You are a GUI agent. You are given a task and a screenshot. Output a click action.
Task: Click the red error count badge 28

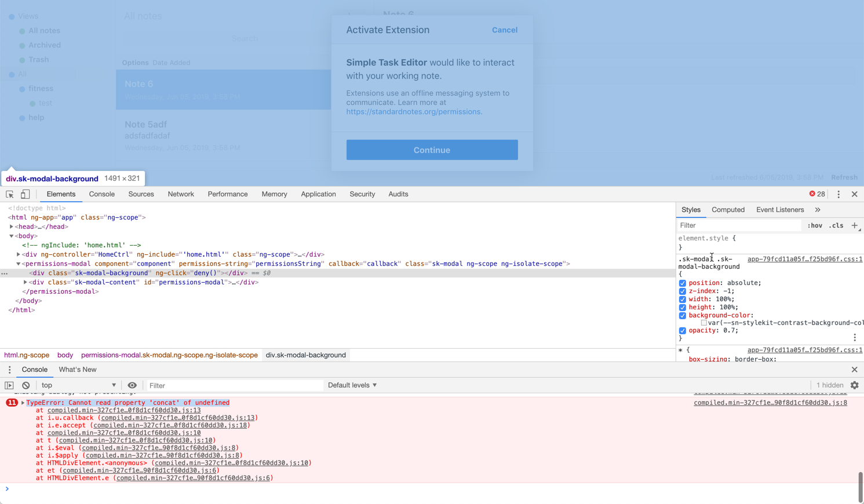tap(817, 194)
